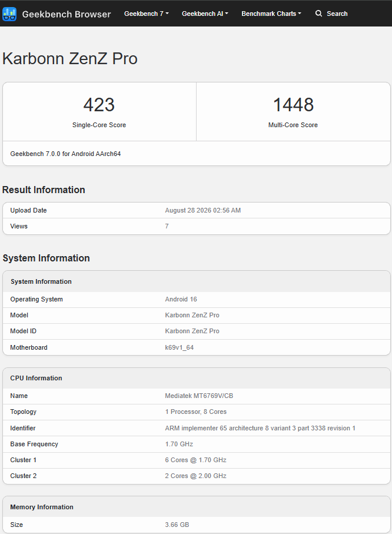The height and width of the screenshot is (534, 392).
Task: Click the Single-Core Score label
Action: tap(99, 125)
